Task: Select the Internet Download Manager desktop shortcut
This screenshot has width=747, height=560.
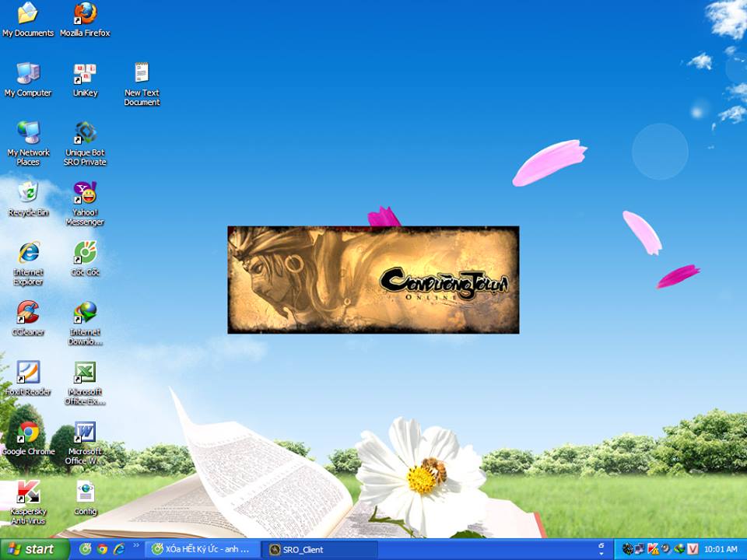Action: (x=85, y=323)
